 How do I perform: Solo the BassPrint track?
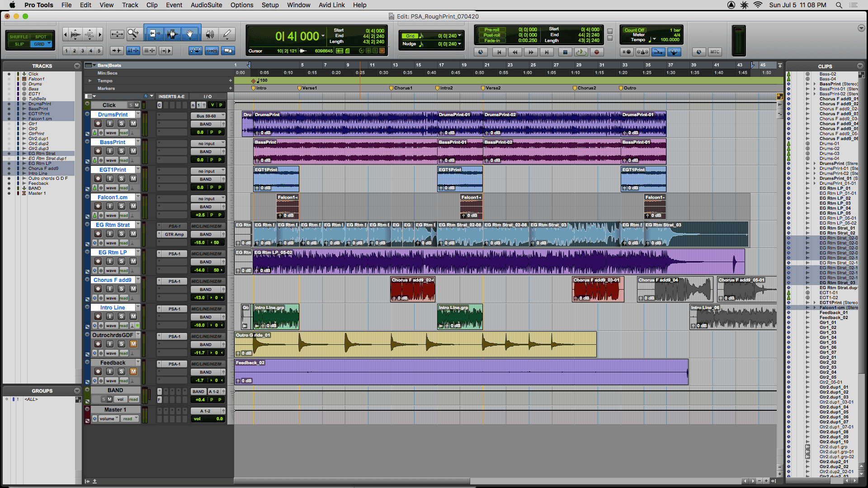(x=122, y=151)
